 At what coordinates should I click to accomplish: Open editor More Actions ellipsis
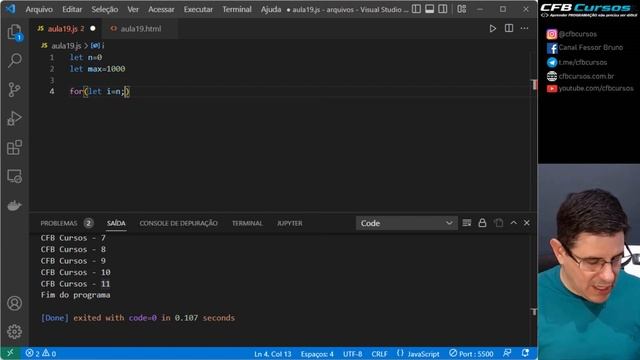pyautogui.click(x=524, y=28)
